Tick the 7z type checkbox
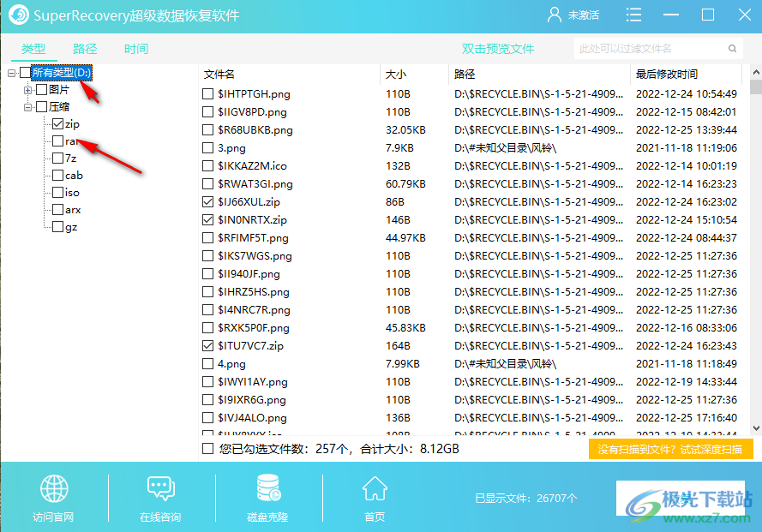Viewport: 762px width, 532px height. click(x=57, y=158)
